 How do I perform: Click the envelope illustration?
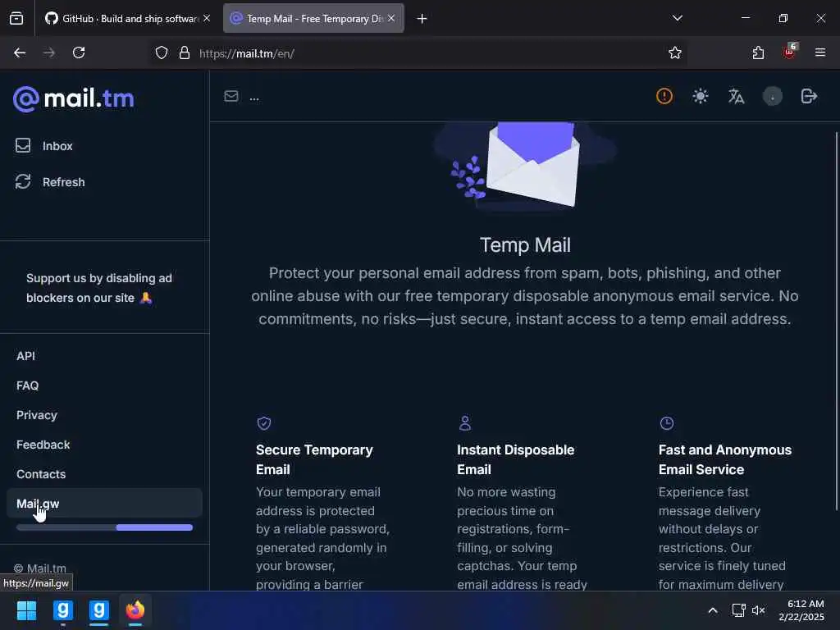tap(525, 165)
